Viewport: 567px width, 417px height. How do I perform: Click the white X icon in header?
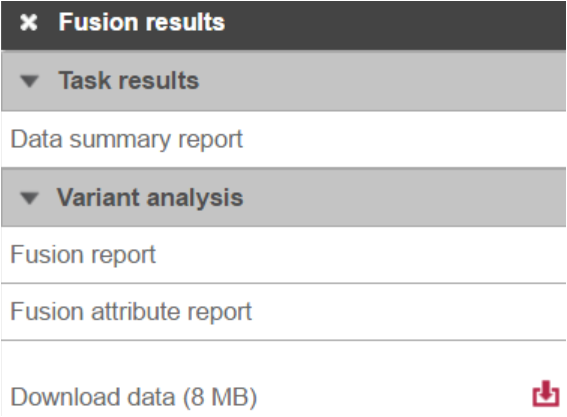tap(29, 22)
